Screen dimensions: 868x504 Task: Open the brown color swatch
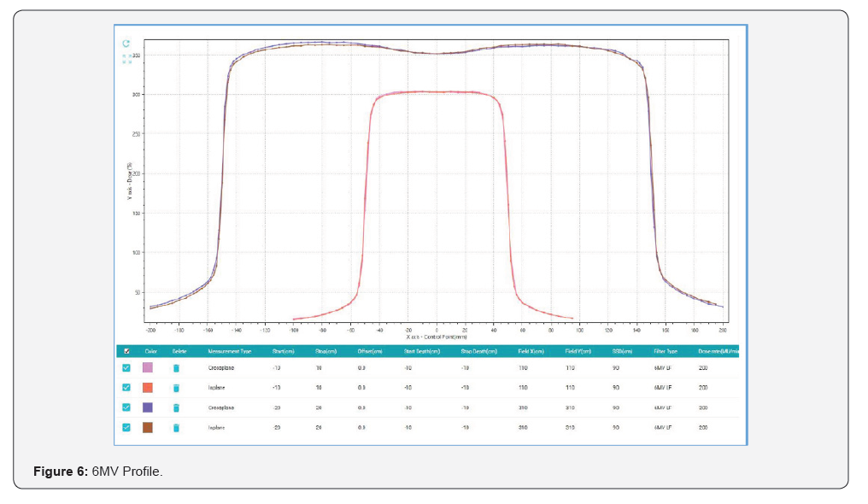[x=148, y=428]
